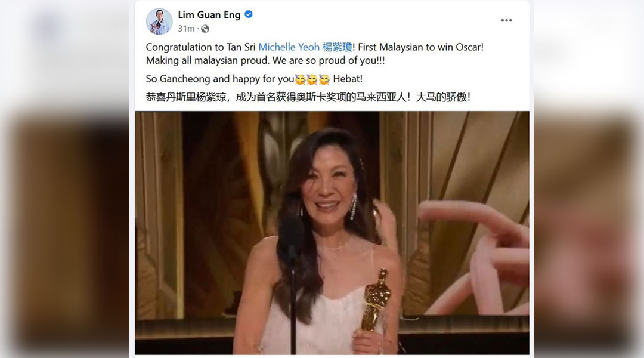Open the three-dot post options menu
This screenshot has height=358, width=644.
[x=506, y=20]
